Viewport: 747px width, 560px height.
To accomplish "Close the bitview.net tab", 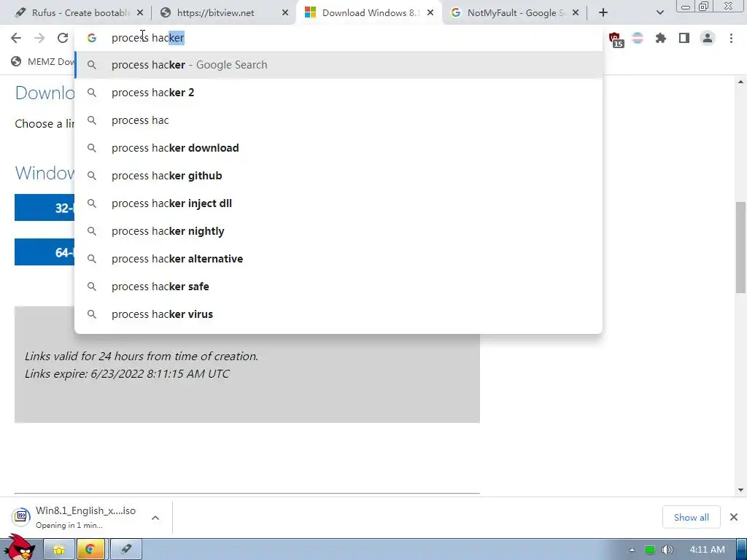I will [x=285, y=13].
